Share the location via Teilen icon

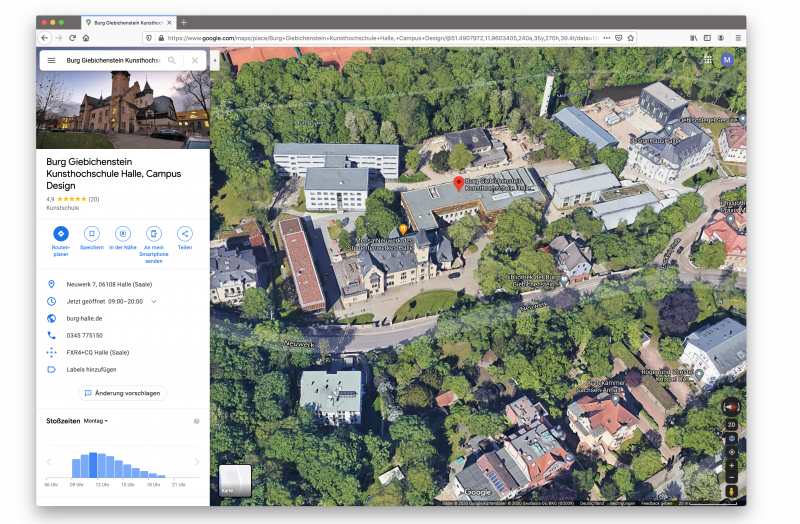[x=184, y=233]
